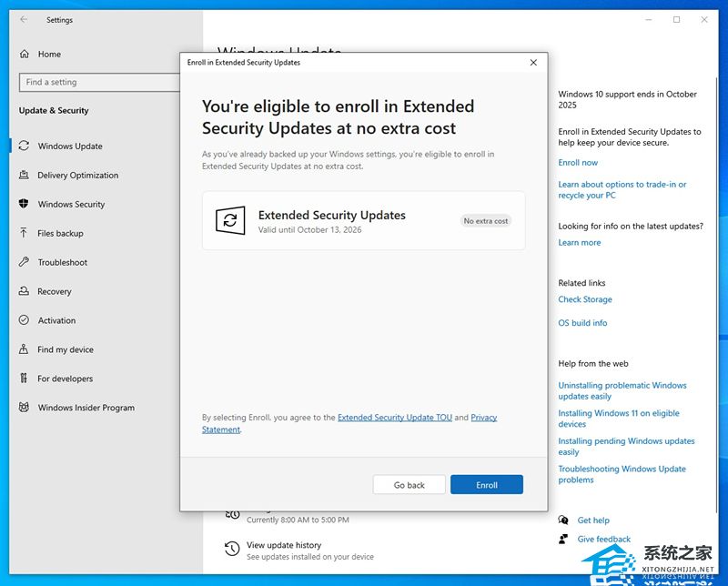Click the back arrow in Settings title bar
This screenshot has height=586, width=728.
24,19
